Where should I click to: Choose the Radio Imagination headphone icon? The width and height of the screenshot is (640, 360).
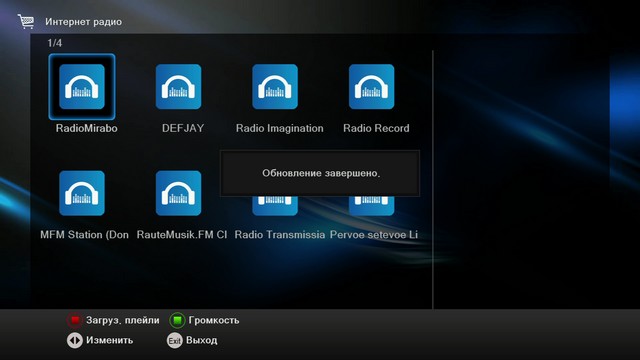point(275,87)
